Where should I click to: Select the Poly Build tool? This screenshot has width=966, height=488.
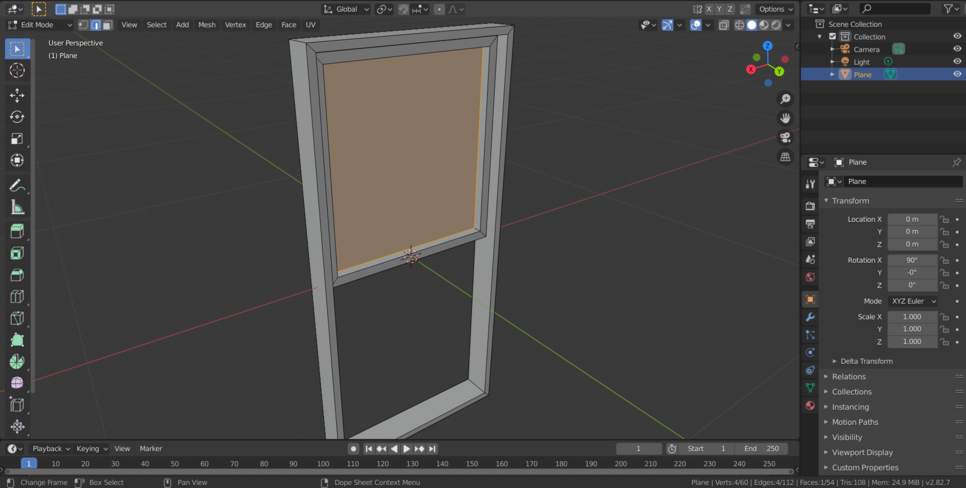[x=17, y=340]
